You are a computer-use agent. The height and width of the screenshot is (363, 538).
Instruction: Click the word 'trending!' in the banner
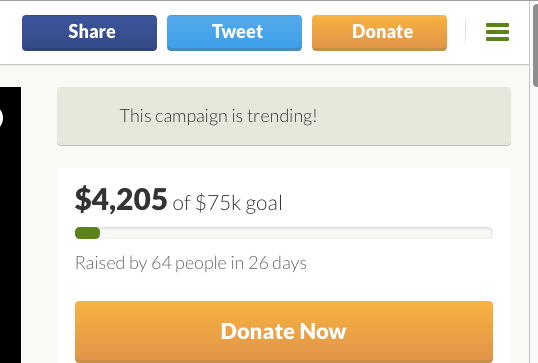282,116
